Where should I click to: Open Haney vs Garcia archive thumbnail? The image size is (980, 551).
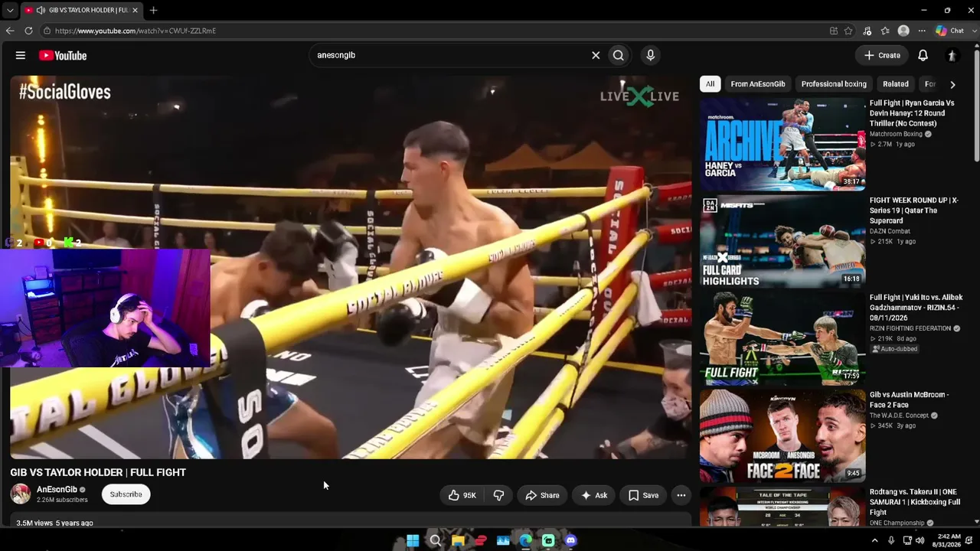[x=782, y=144]
